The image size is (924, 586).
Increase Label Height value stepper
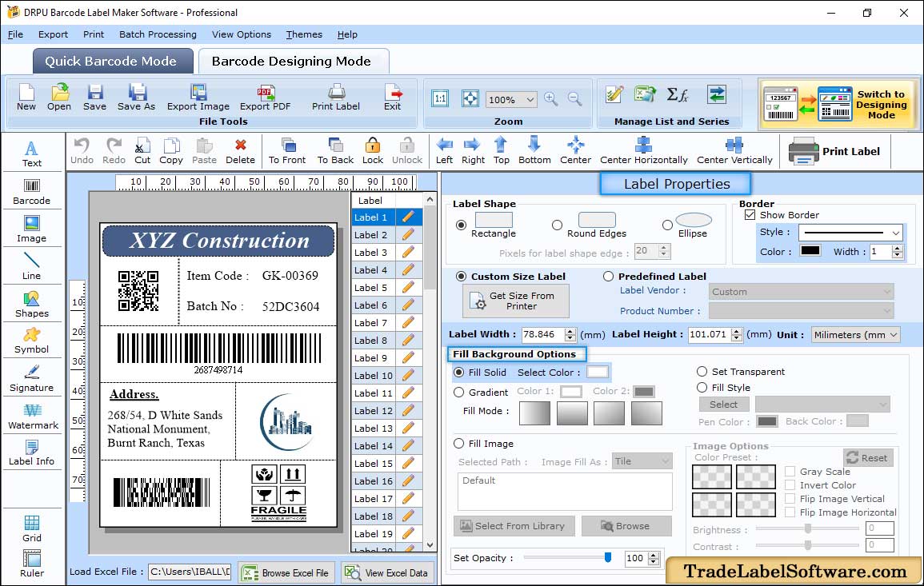(x=737, y=332)
